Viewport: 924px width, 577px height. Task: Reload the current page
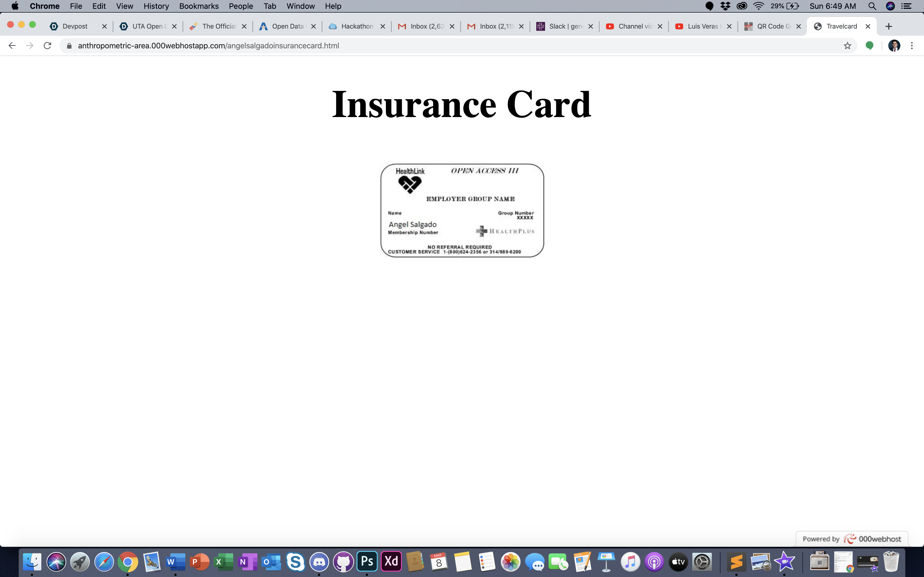click(x=47, y=46)
